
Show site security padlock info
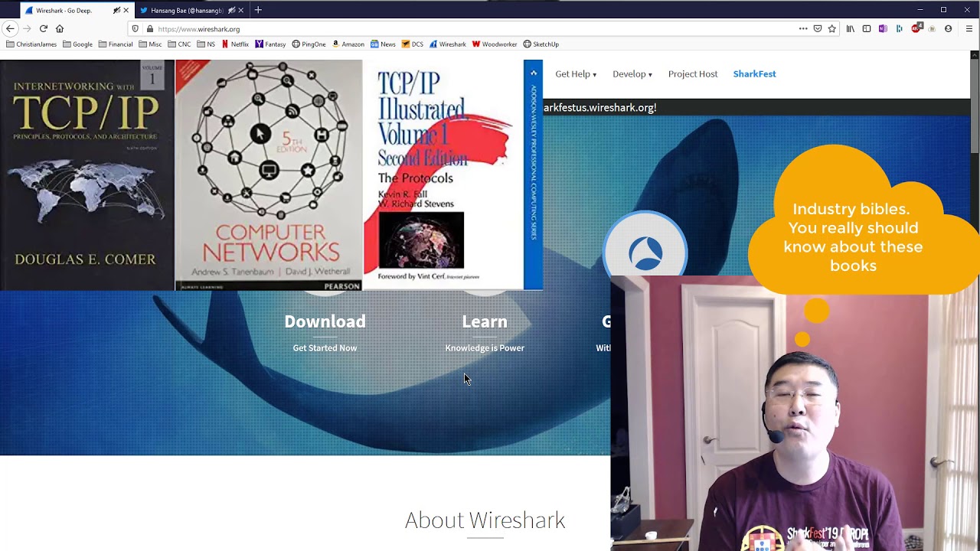pos(149,29)
